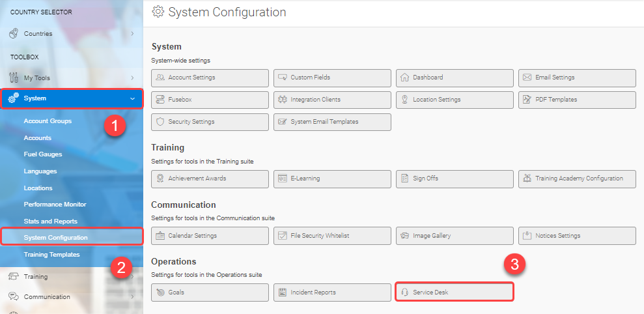
Task: Open Account Groups from System submenu
Action: [x=48, y=121]
